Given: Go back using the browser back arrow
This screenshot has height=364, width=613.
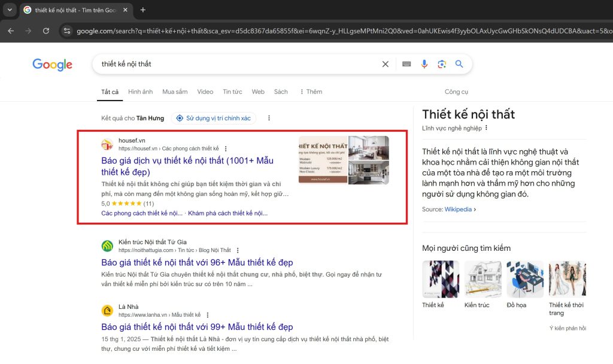Looking at the screenshot, I should (11, 31).
